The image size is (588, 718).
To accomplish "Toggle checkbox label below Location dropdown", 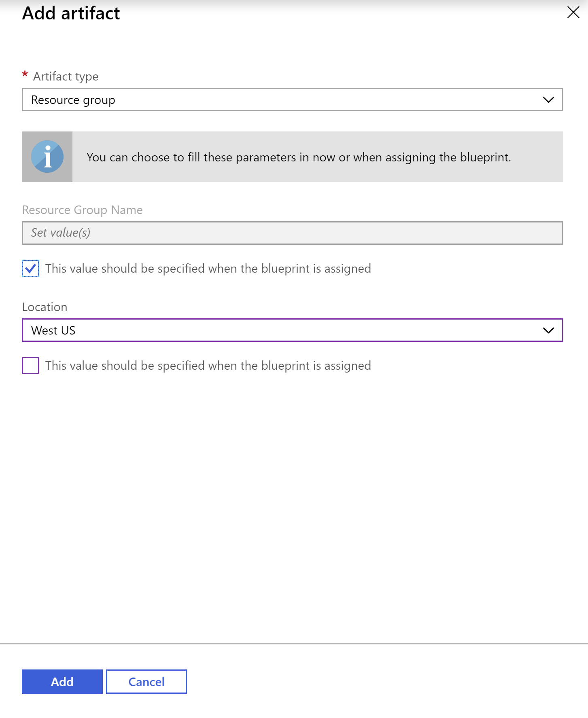I will pos(208,366).
